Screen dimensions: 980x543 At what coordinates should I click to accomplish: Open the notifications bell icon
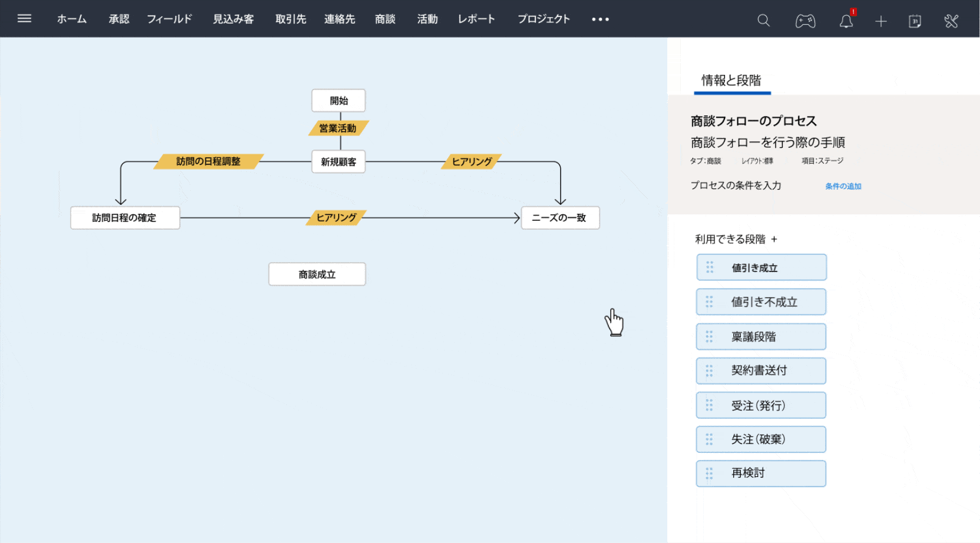click(x=846, y=21)
